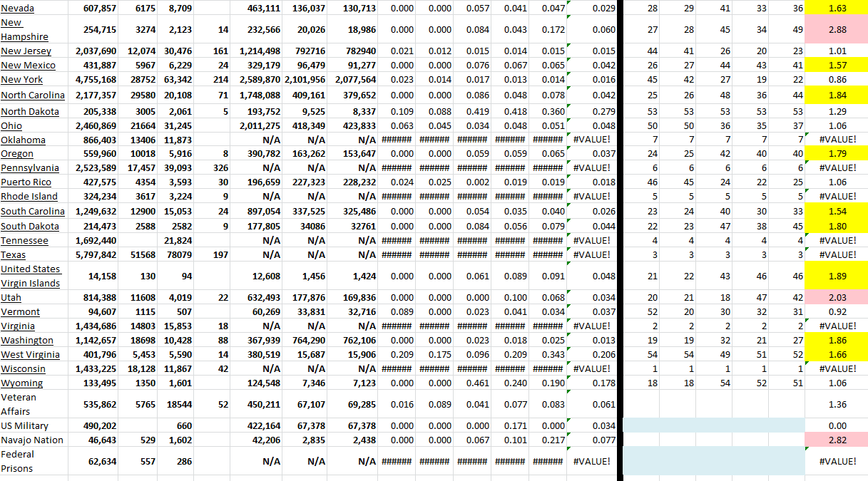This screenshot has height=481, width=868.
Task: Click the Rhode Island link
Action: pyautogui.click(x=29, y=197)
